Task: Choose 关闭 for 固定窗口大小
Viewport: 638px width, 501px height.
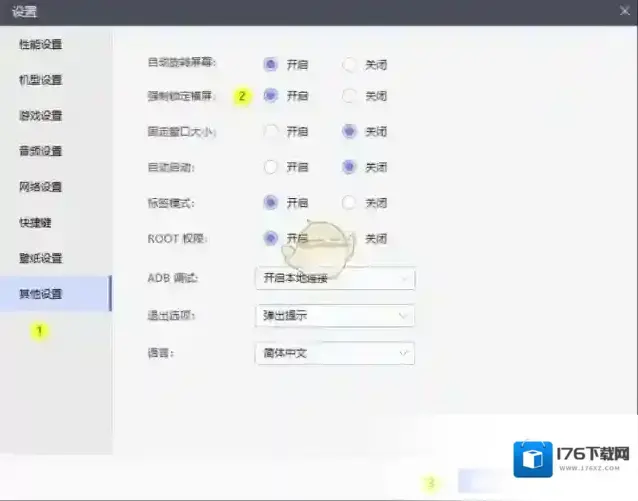Action: tap(349, 131)
